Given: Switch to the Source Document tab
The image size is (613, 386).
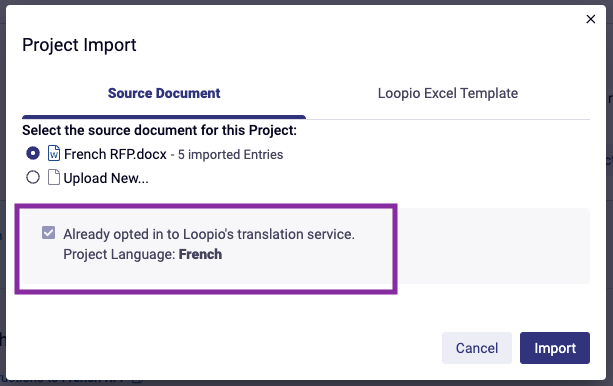Looking at the screenshot, I should pos(164,93).
